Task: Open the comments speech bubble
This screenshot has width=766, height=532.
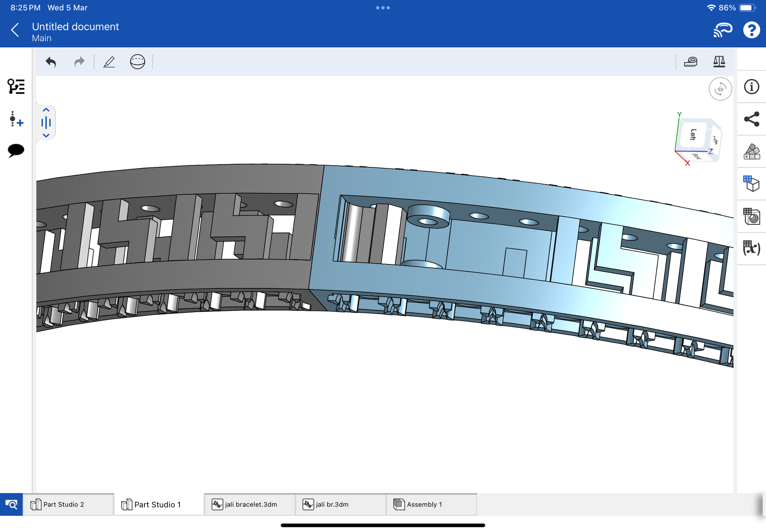Action: [16, 150]
